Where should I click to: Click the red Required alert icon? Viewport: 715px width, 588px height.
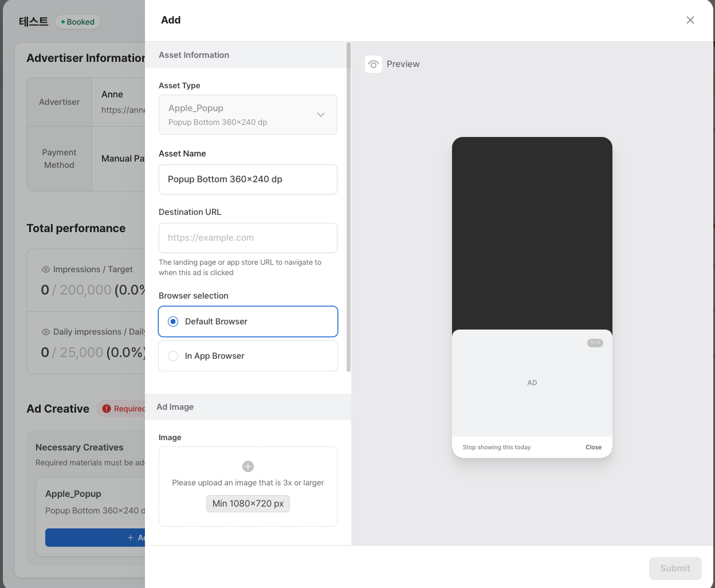(x=107, y=409)
